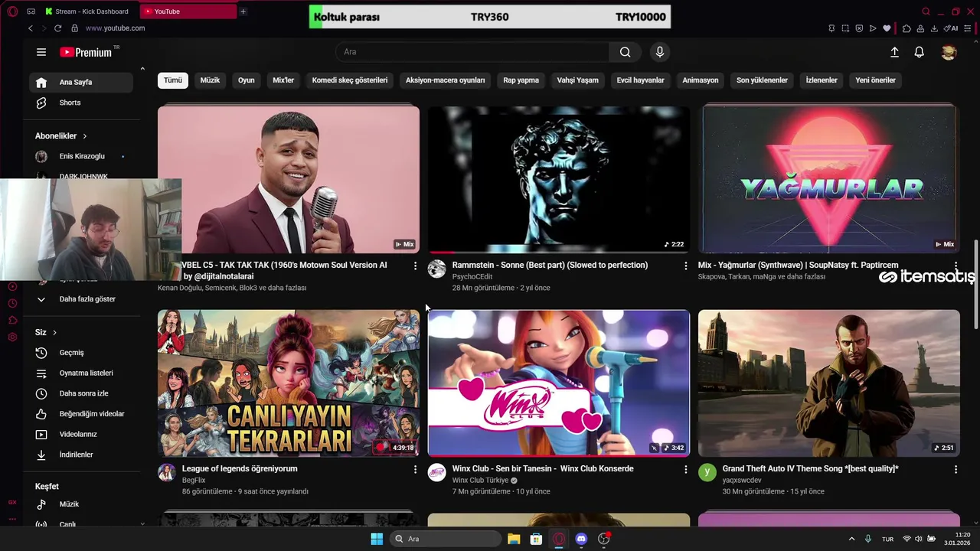The height and width of the screenshot is (551, 980).
Task: Open a new browser tab
Action: [243, 11]
